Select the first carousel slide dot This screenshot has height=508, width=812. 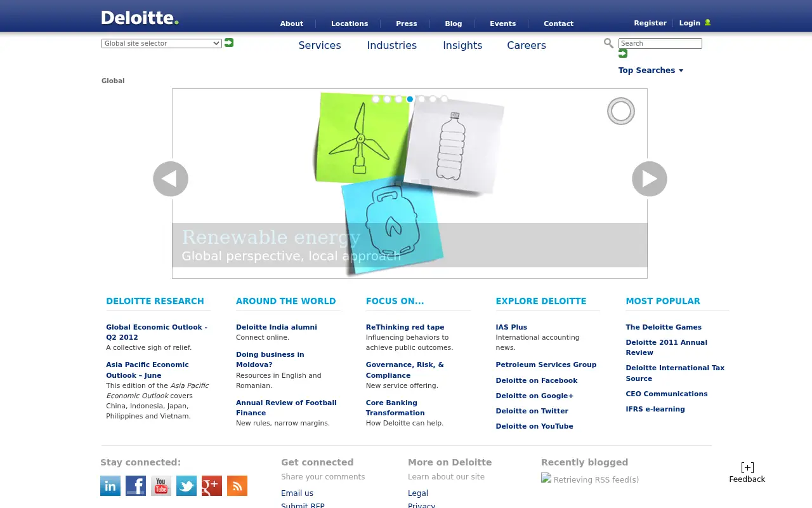pyautogui.click(x=376, y=99)
